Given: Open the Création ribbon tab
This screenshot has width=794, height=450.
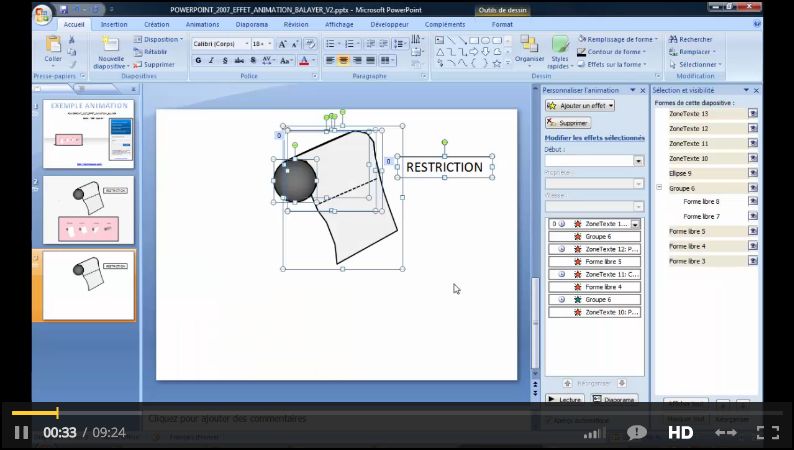Looking at the screenshot, I should 156,24.
